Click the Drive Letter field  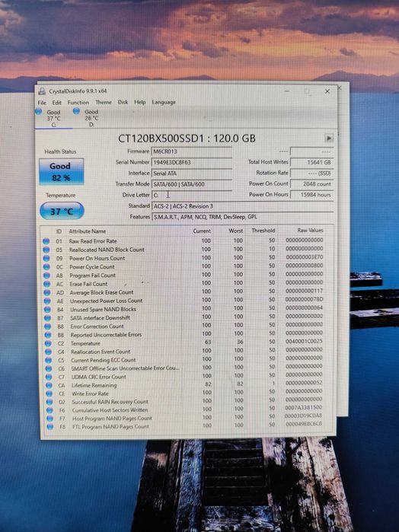click(x=192, y=195)
